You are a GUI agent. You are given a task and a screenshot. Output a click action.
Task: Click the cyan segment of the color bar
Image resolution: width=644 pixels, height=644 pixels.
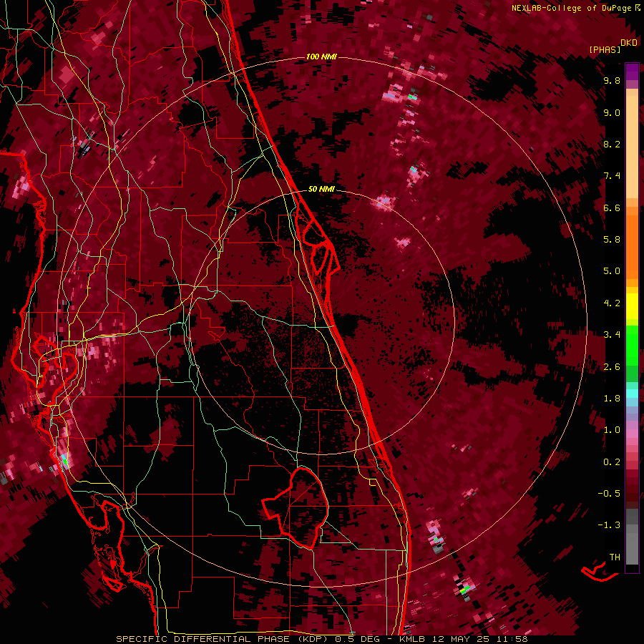[632, 394]
